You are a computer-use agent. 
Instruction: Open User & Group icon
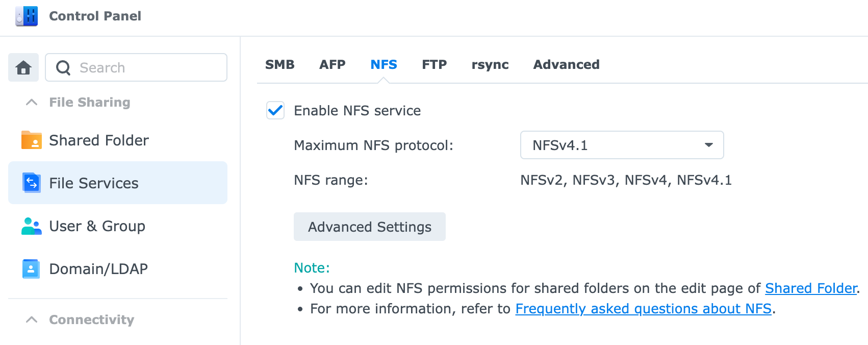[32, 226]
